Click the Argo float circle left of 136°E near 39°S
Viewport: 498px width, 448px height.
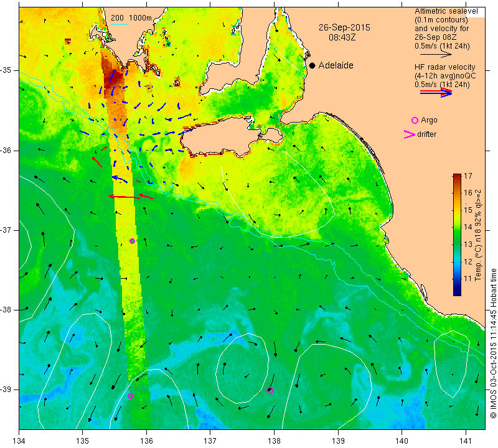[130, 396]
